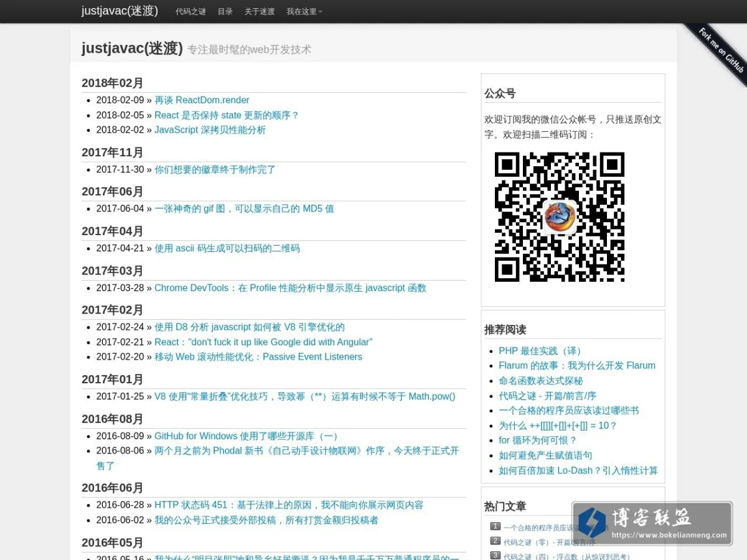The width and height of the screenshot is (747, 560).
Task: Open React 是否保持 state 更新的顺序 article
Action: point(227,115)
